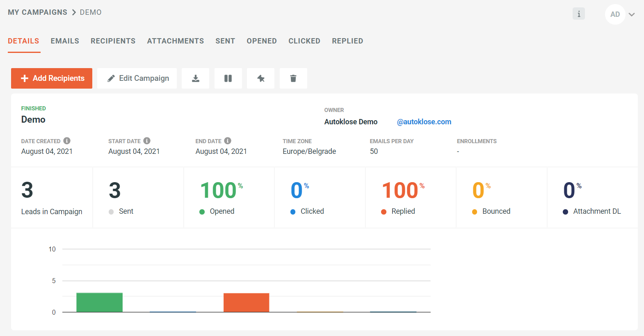
Task: Click the Demo breadcrumb item
Action: [x=91, y=12]
